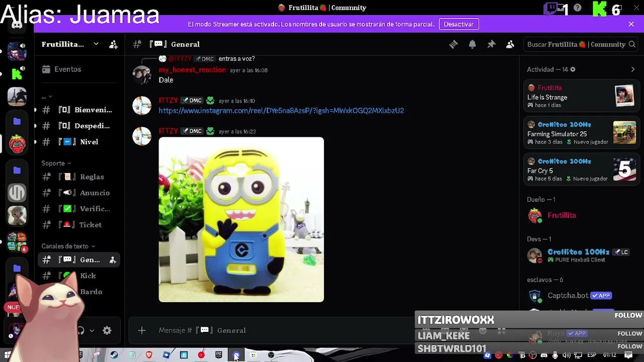Open the green Kick server icon
The height and width of the screenshot is (362, 644).
point(17,74)
